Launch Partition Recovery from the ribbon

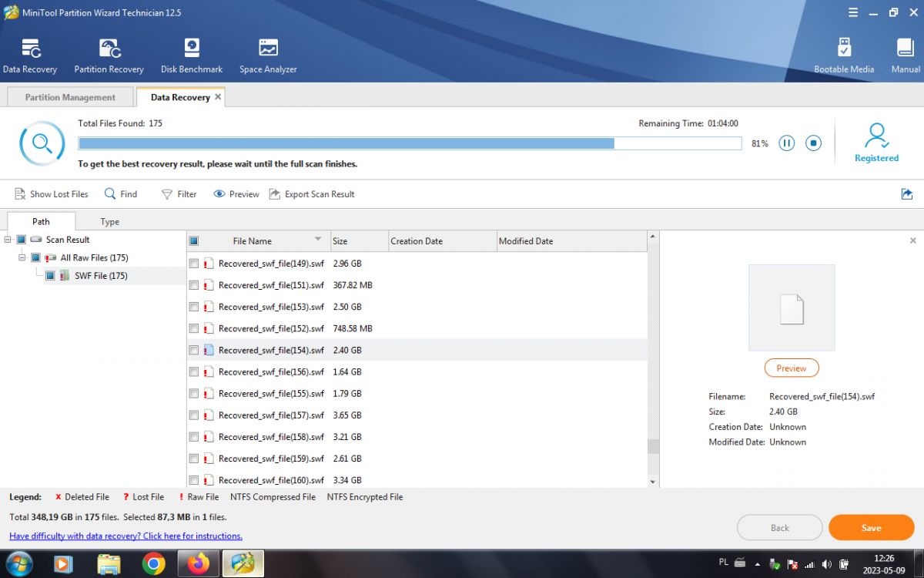pyautogui.click(x=109, y=49)
